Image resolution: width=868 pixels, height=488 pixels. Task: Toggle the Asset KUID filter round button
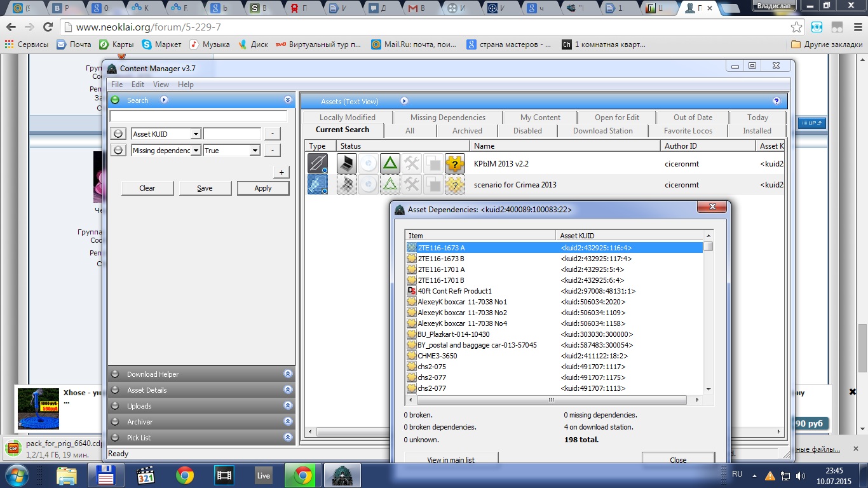pyautogui.click(x=118, y=134)
